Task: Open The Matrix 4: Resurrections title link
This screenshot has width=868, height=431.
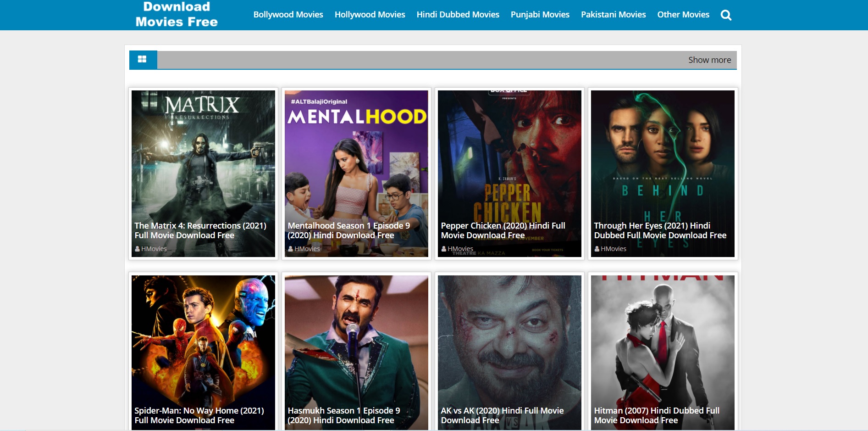Action: (x=200, y=230)
